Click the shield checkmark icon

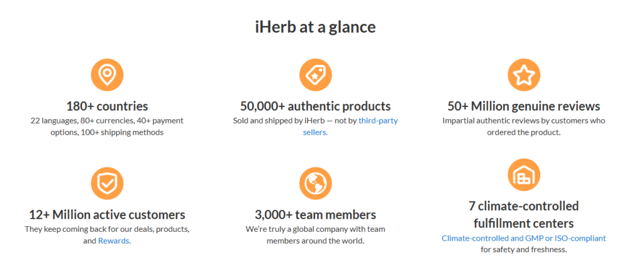[x=107, y=183]
